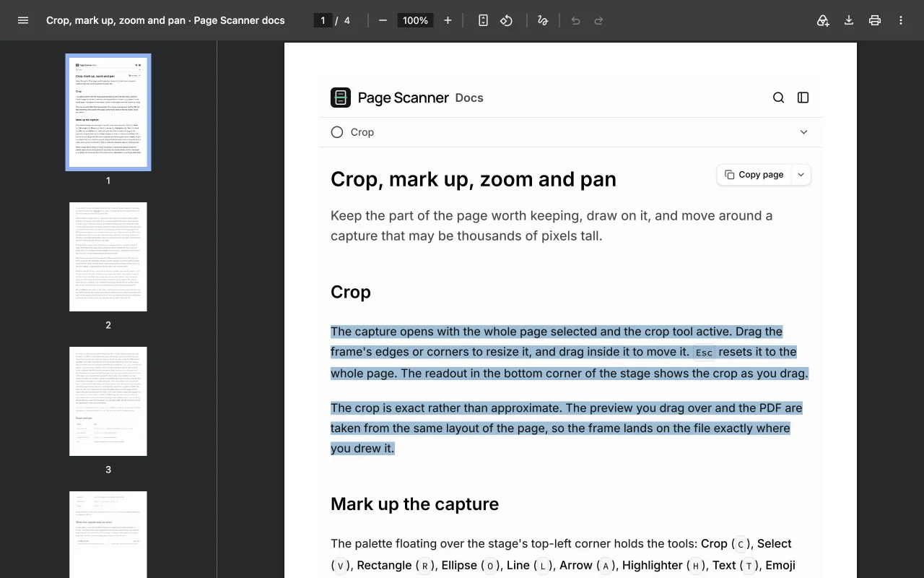The height and width of the screenshot is (578, 924).
Task: Expand the Crop section chevron
Action: pyautogui.click(x=803, y=132)
